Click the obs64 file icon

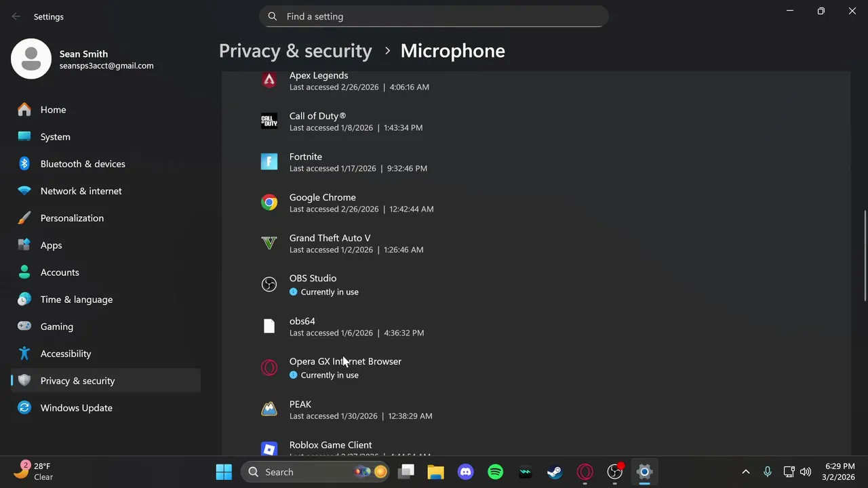coord(269,326)
